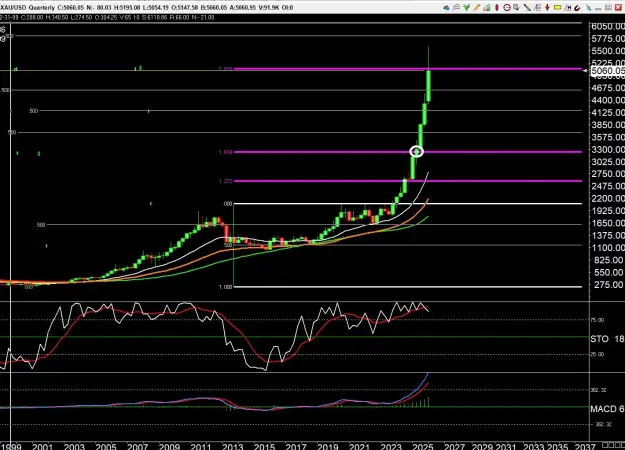Viewport: 625px width, 450px height.
Task: Click the STO indicator label
Action: 599,339
